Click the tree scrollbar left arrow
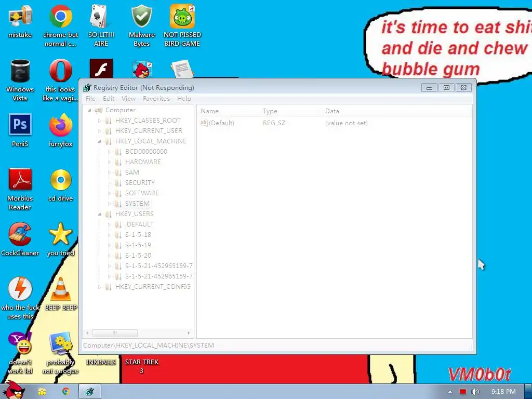The width and height of the screenshot is (532, 399). point(87,333)
